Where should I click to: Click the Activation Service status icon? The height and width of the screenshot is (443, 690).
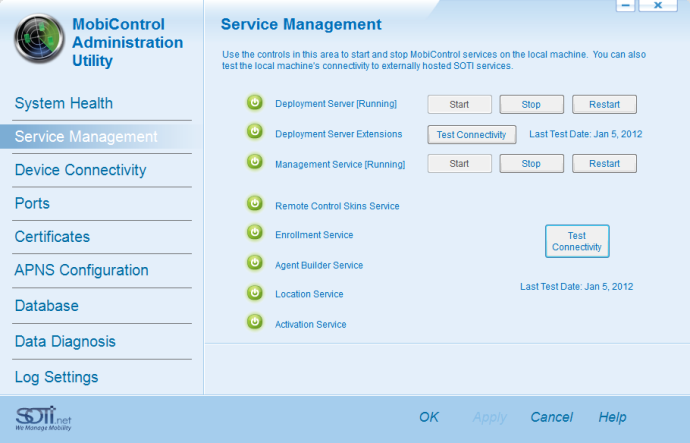254,323
